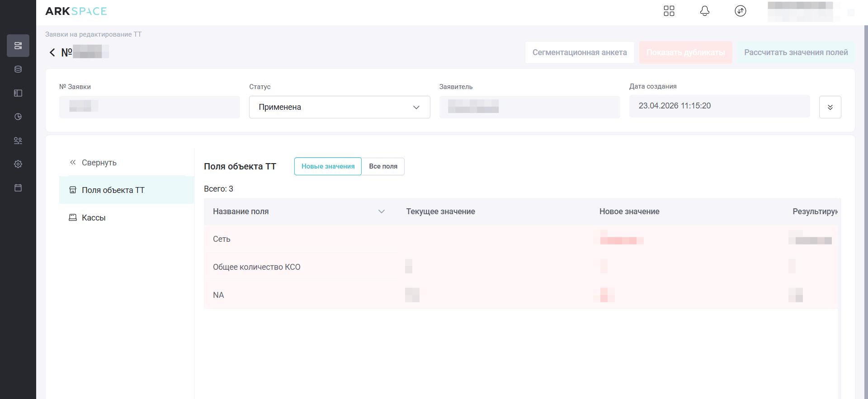The image size is (868, 399).
Task: Click the 'Дата создания' field
Action: point(719,106)
